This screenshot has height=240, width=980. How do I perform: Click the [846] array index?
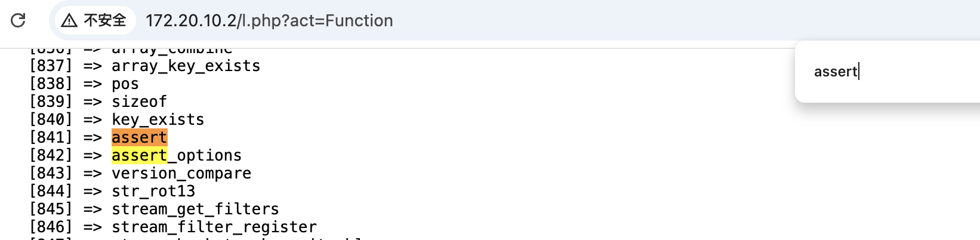pos(51,227)
